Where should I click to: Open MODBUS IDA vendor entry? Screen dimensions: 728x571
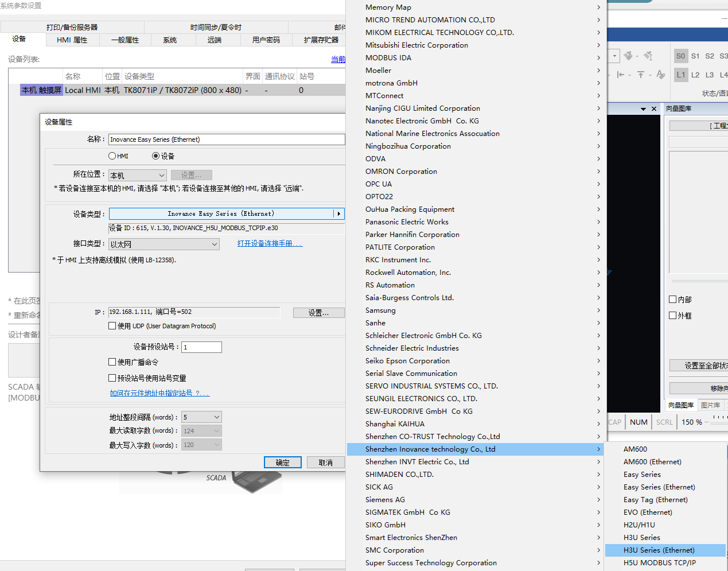(x=474, y=58)
